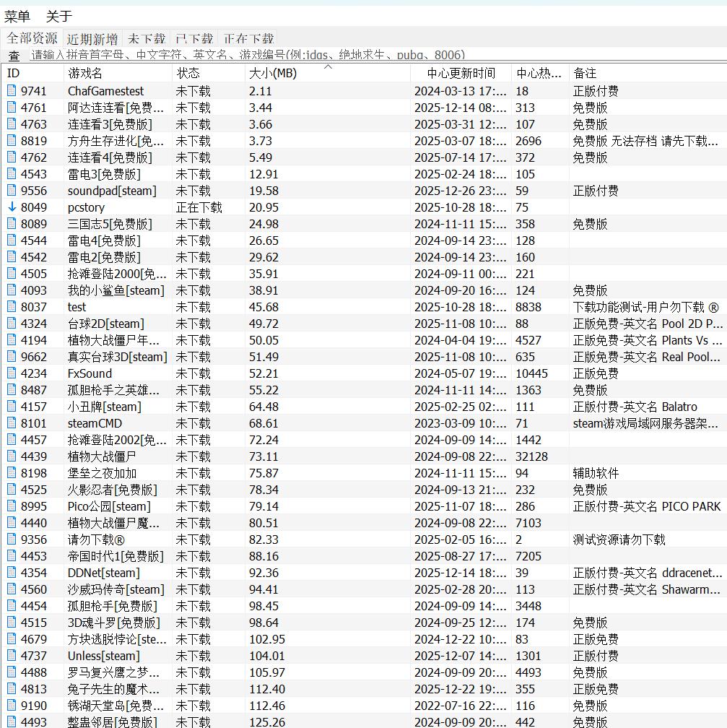Image resolution: width=727 pixels, height=728 pixels.
Task: Click the 状态 column header
Action: (x=188, y=73)
